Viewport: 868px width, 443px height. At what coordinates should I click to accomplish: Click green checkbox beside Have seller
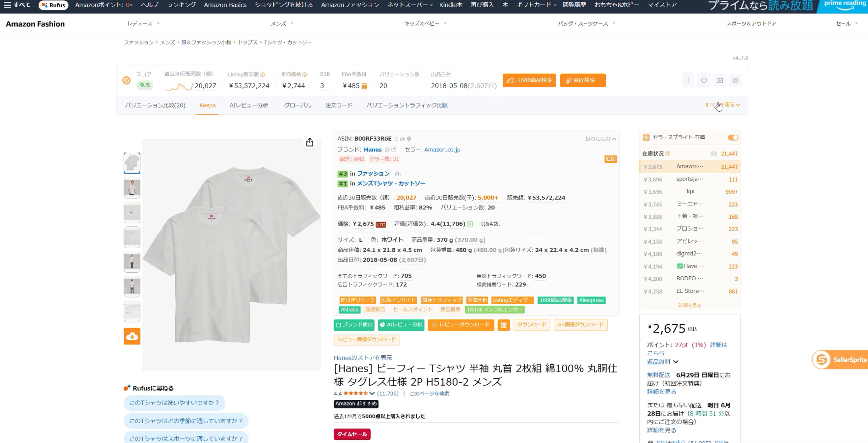click(x=680, y=266)
